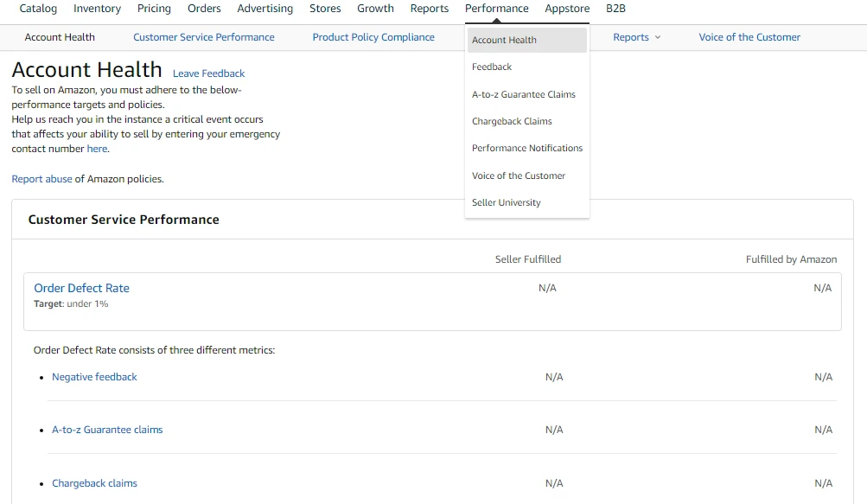Choose Account Health in Performance dropdown
This screenshot has width=867, height=504.
(527, 40)
